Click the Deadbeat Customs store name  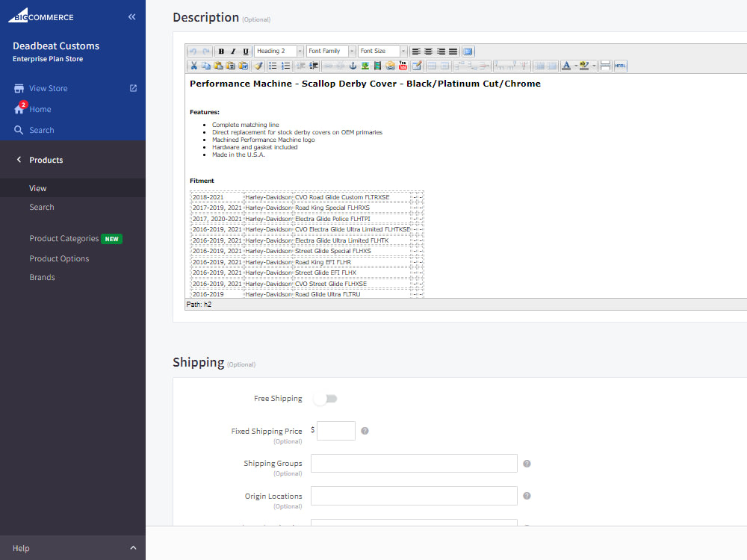[x=56, y=46]
